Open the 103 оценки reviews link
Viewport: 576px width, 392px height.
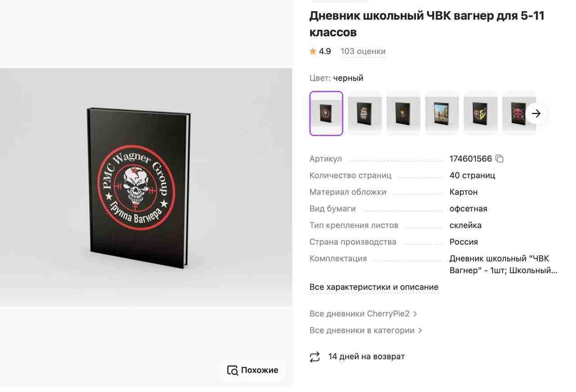tap(363, 51)
